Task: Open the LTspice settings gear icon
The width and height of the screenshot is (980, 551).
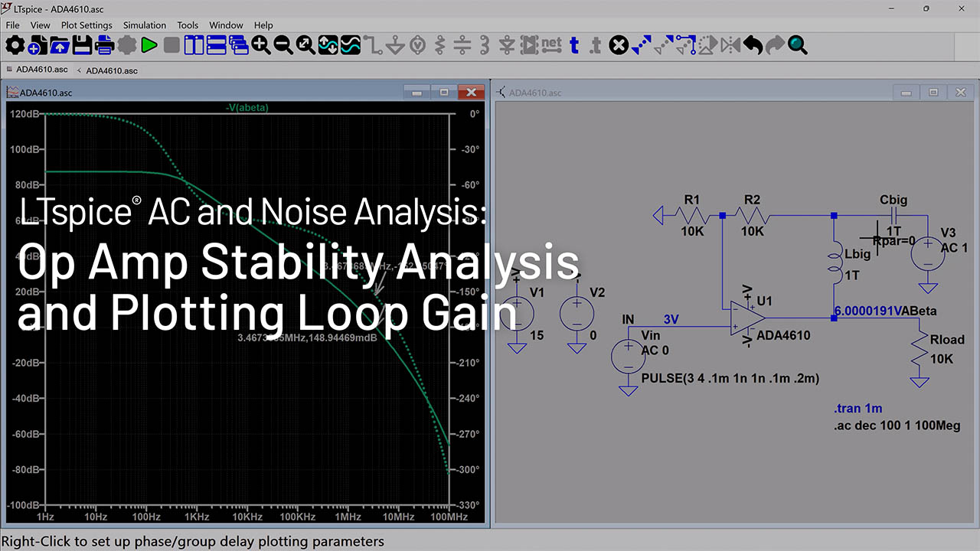Action: (x=15, y=45)
